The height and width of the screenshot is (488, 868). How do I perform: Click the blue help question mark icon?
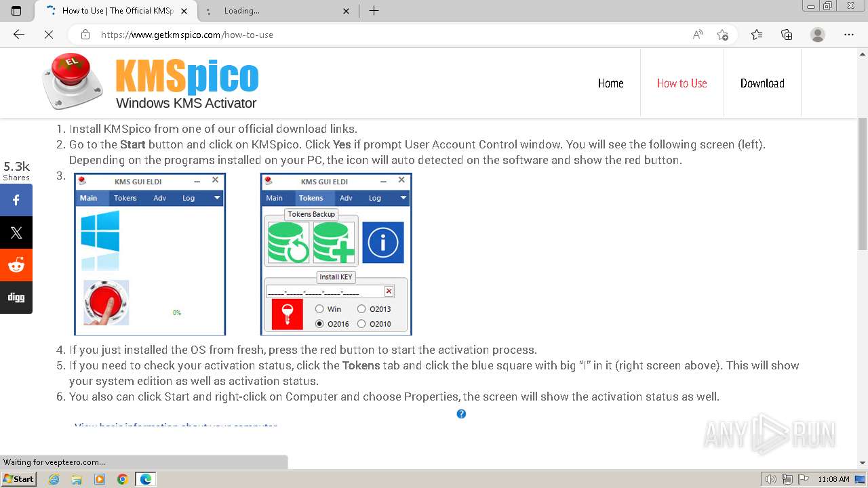pyautogui.click(x=461, y=414)
